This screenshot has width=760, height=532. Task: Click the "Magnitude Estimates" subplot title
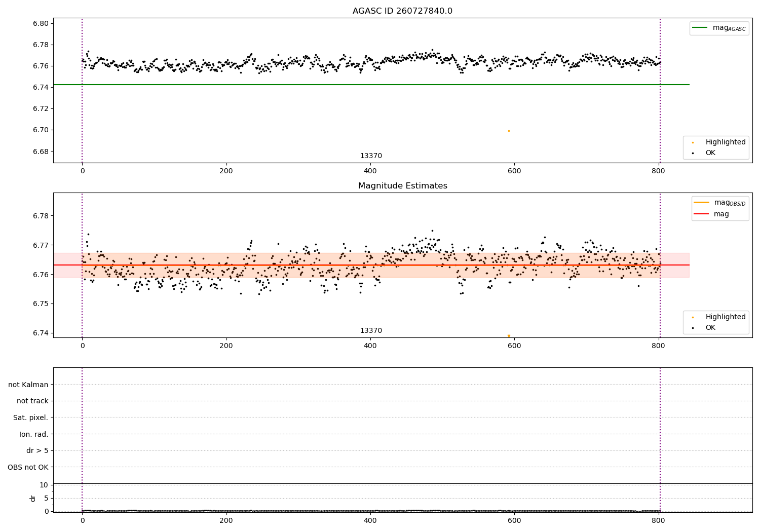point(402,186)
